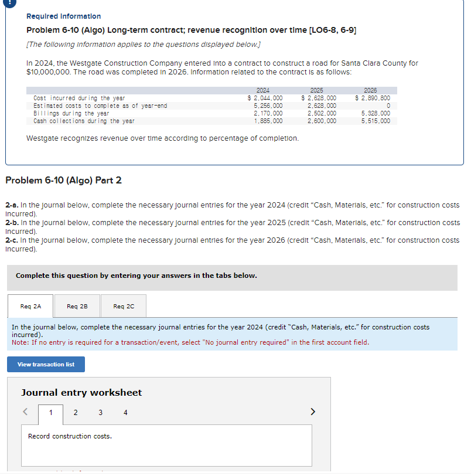Open journal entry worksheet page 3

(100, 413)
